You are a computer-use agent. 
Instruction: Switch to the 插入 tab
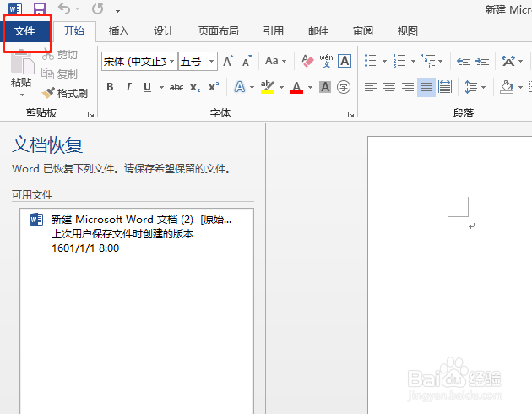pos(119,31)
